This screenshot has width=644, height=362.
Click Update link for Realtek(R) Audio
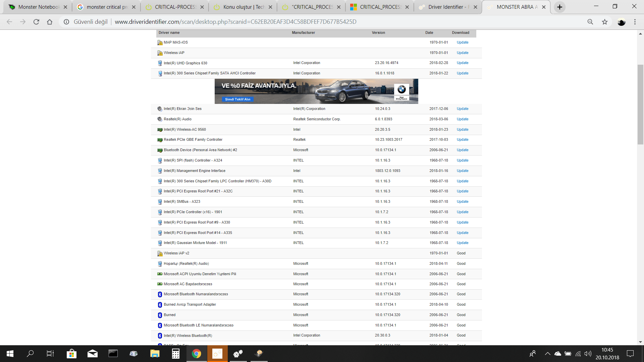point(462,119)
